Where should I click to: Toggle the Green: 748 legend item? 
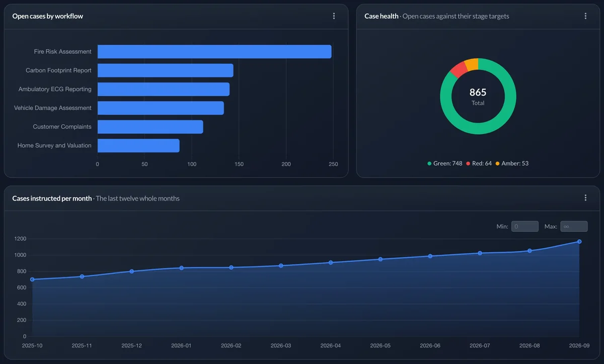[x=445, y=163]
